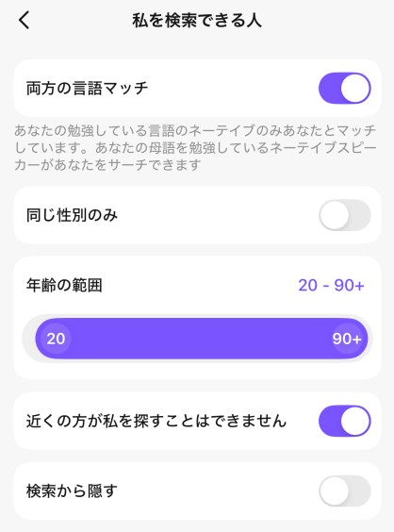The image size is (394, 532).
Task: Disable the 両方の言語マッチ switch
Action: tap(344, 89)
